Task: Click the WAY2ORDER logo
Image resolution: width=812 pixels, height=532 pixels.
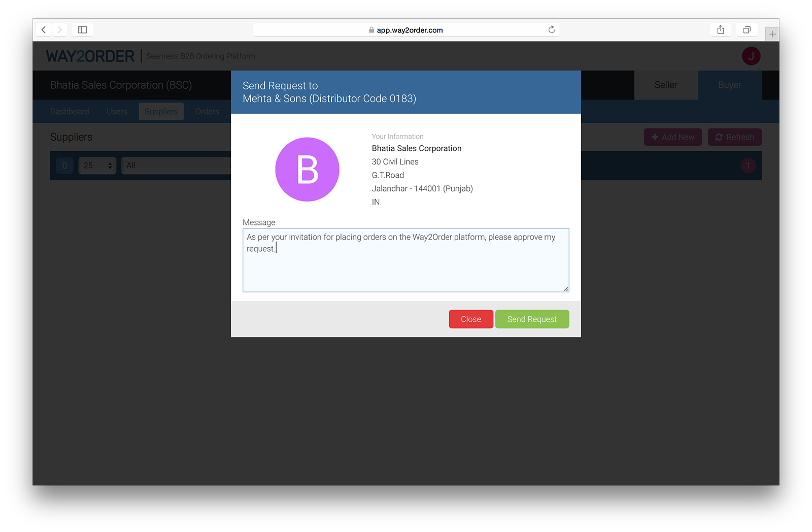Action: click(90, 56)
